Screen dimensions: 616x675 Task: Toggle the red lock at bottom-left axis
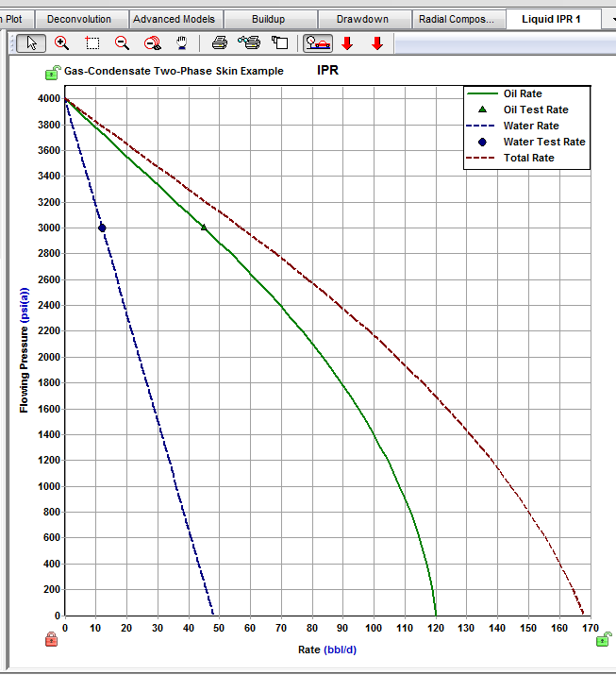[x=51, y=640]
